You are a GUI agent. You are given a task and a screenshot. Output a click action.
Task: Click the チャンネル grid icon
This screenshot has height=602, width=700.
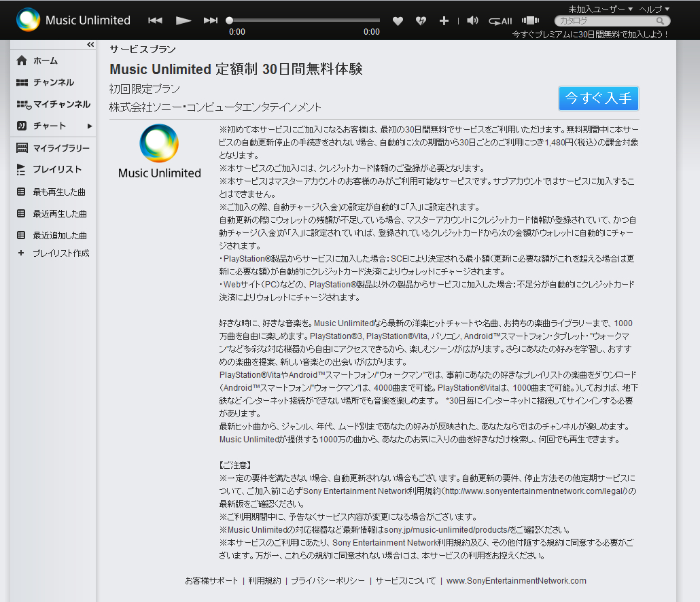22,83
